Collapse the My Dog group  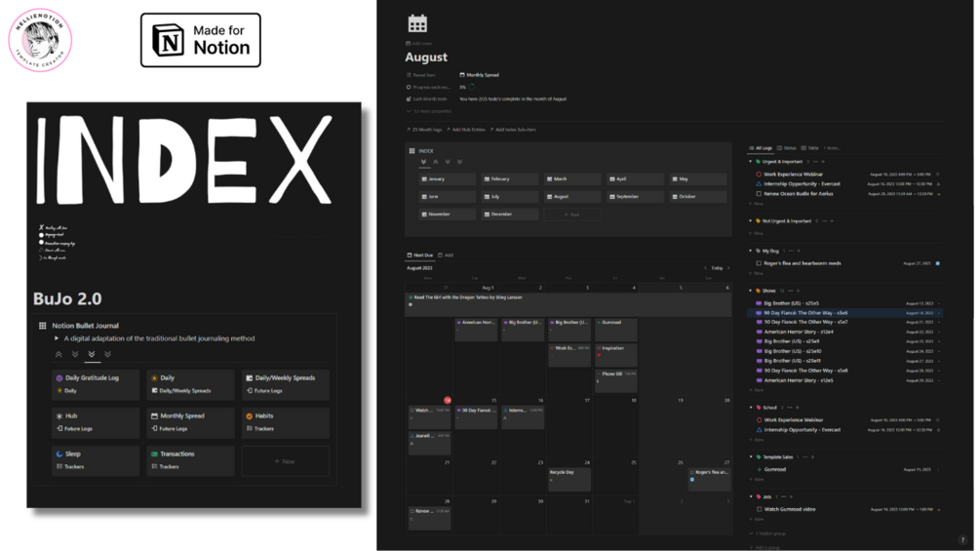tap(751, 251)
